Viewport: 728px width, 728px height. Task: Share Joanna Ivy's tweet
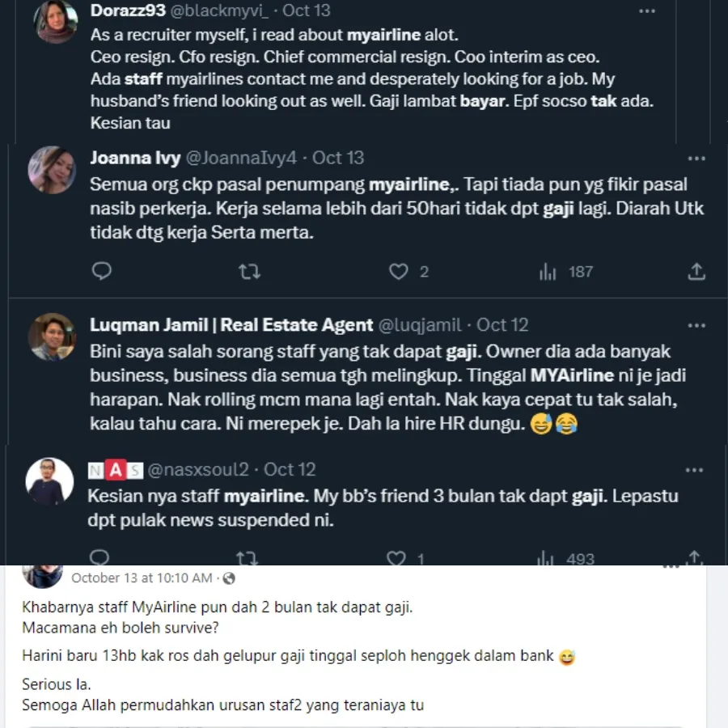pos(696,272)
